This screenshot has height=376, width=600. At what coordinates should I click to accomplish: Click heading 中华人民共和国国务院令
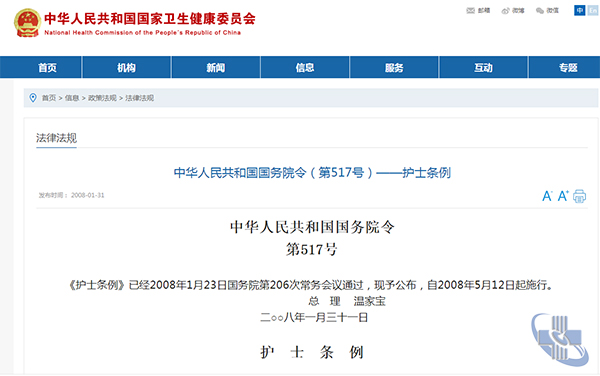point(312,227)
